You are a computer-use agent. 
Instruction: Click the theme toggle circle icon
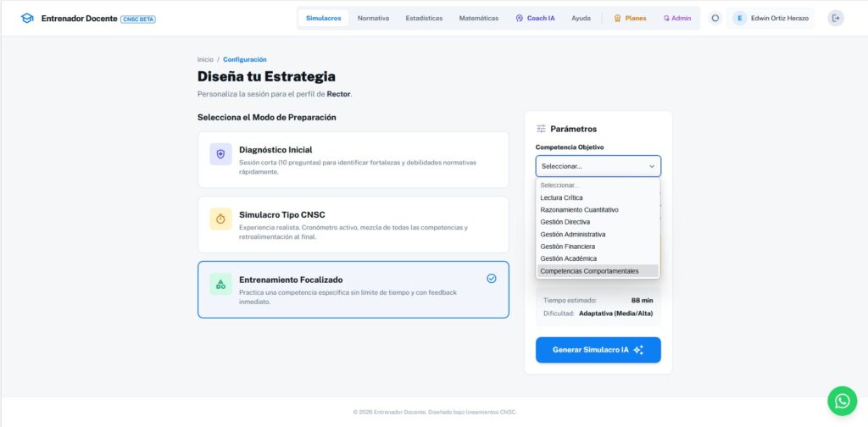(x=715, y=18)
